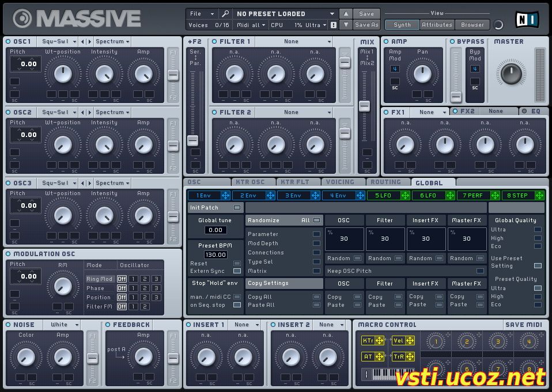The height and width of the screenshot is (392, 552).
Task: Click SAVE MIDI in Macro Control
Action: [x=524, y=325]
